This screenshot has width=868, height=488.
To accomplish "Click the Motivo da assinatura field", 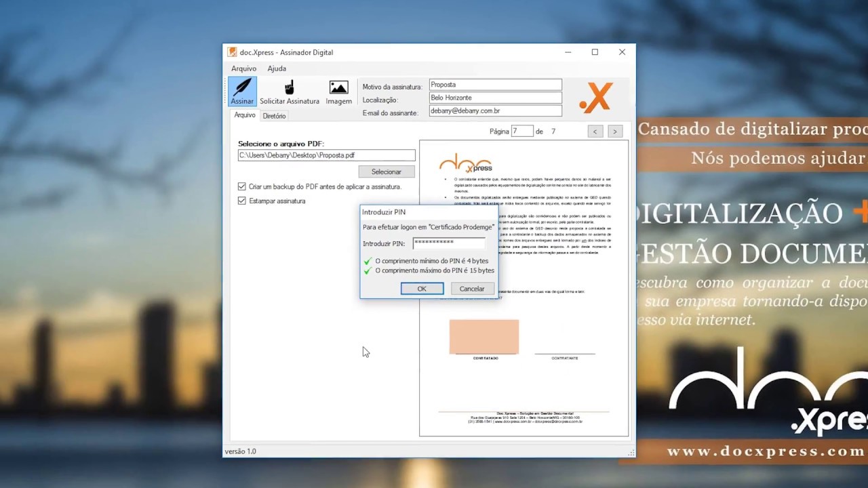I will pyautogui.click(x=496, y=85).
